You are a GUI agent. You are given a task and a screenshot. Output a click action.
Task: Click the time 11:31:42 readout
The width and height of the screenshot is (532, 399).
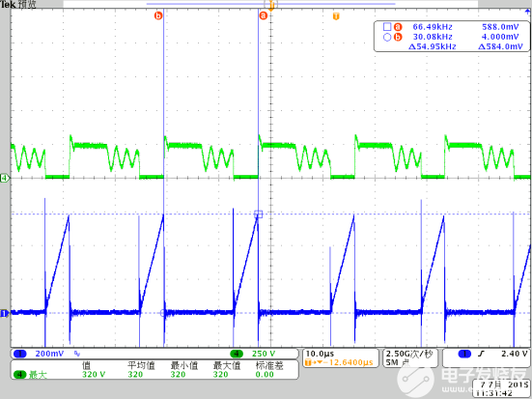coord(494,393)
